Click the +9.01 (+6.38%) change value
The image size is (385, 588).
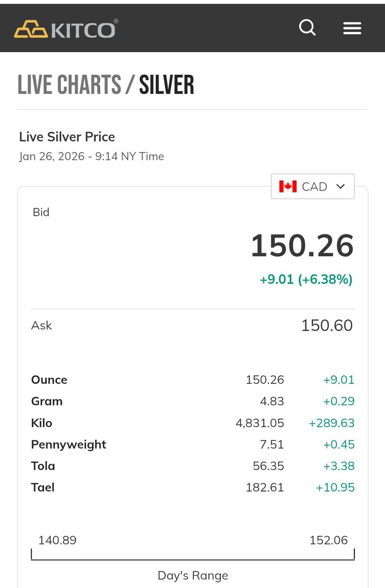(306, 279)
